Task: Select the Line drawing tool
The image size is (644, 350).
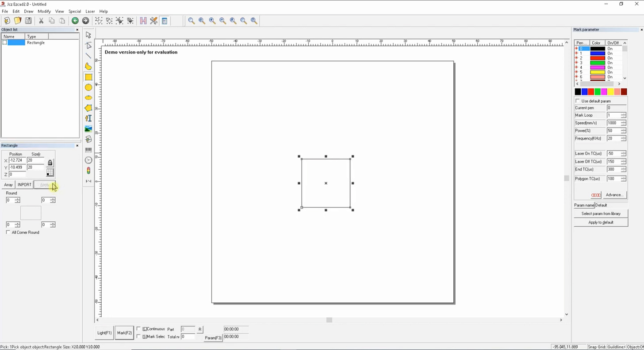Action: 88,56
